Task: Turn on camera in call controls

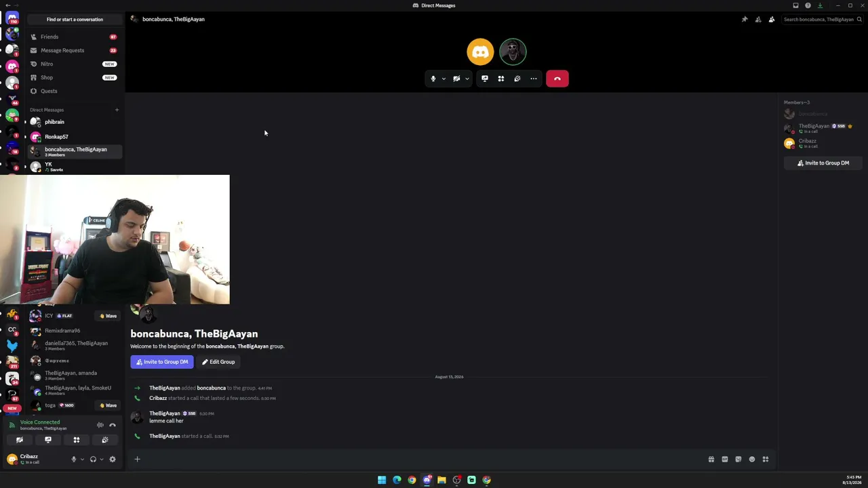Action: [x=456, y=79]
